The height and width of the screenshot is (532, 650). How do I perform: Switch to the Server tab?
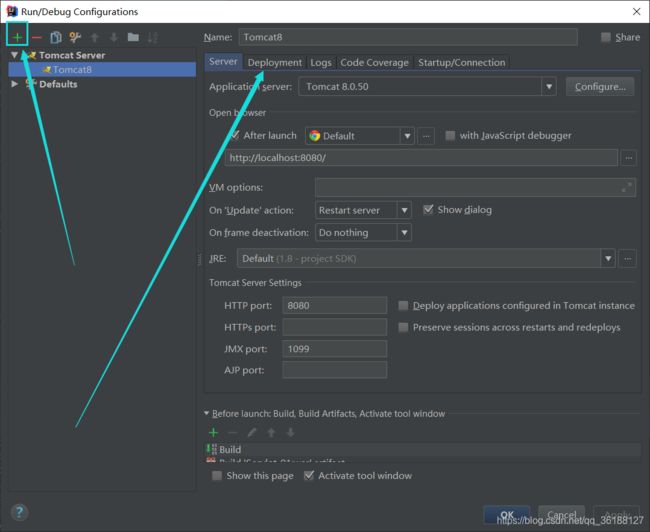coord(223,62)
